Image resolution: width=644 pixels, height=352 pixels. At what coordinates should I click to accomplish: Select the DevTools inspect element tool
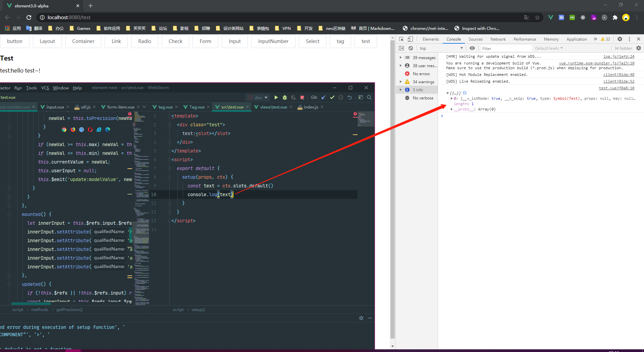(401, 39)
